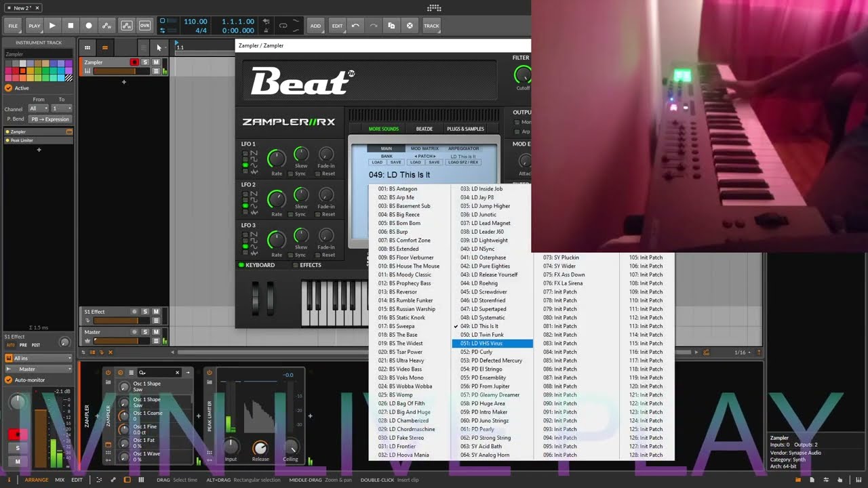Add a new track with the plus below Zampler
The height and width of the screenshot is (488, 868).
click(123, 82)
